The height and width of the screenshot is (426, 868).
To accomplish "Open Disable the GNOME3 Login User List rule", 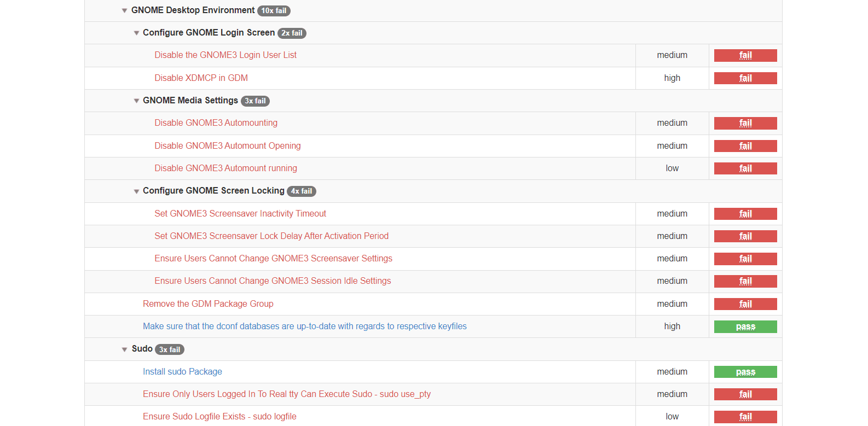I will pyautogui.click(x=225, y=55).
